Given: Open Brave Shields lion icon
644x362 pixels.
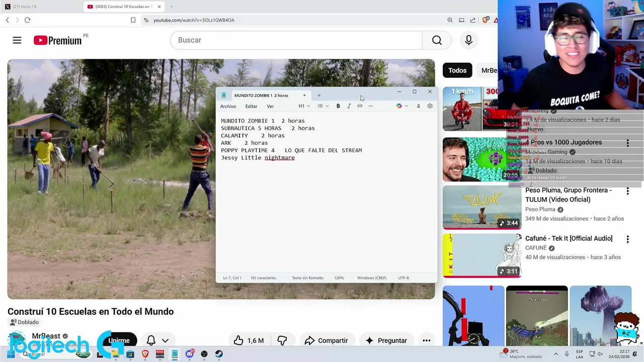Looking at the screenshot, I should [485, 20].
